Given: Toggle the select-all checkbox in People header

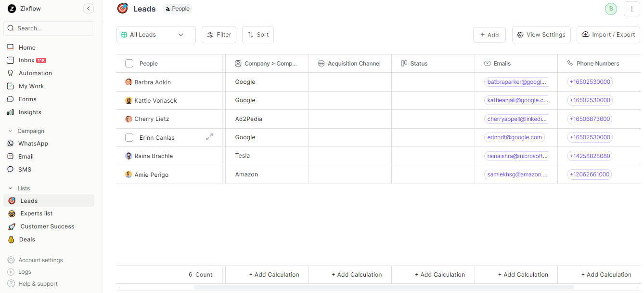Looking at the screenshot, I should (x=129, y=64).
